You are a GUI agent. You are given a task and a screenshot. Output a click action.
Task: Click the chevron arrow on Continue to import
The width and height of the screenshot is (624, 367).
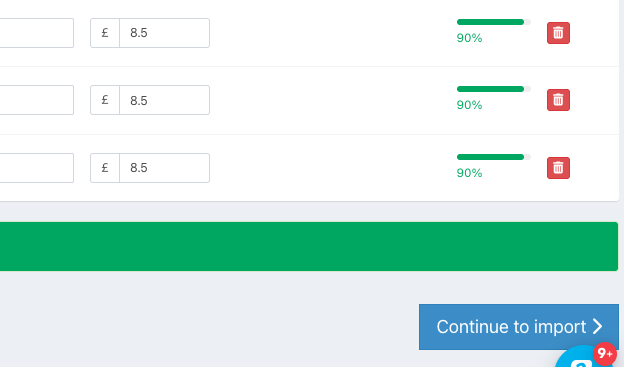[597, 327]
